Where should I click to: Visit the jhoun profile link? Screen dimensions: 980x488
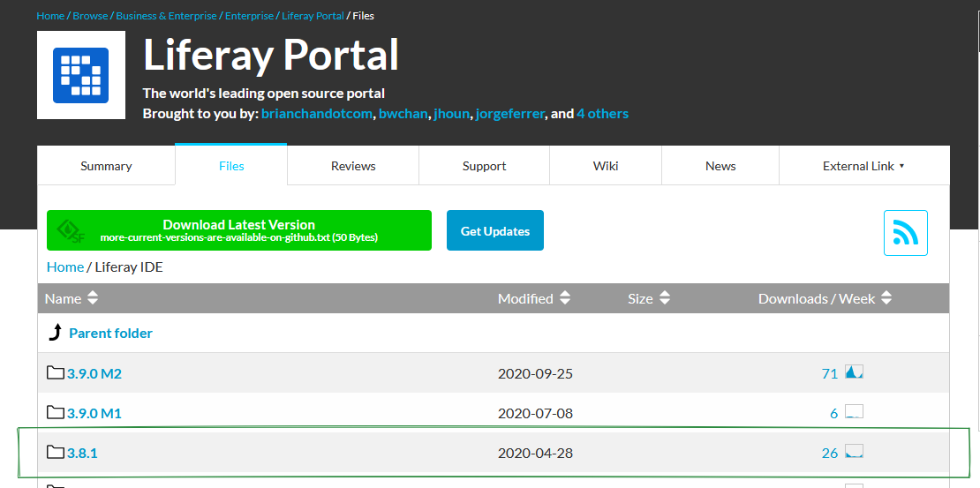(x=452, y=114)
